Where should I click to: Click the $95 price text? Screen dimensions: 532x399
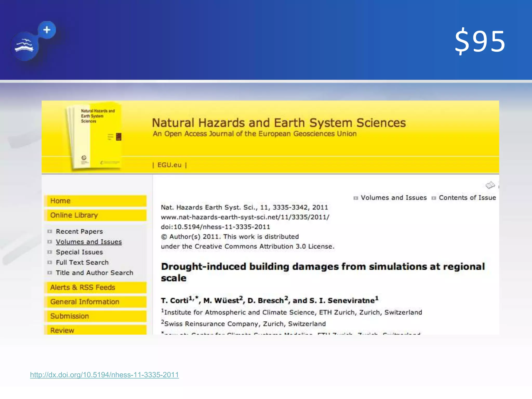point(480,41)
